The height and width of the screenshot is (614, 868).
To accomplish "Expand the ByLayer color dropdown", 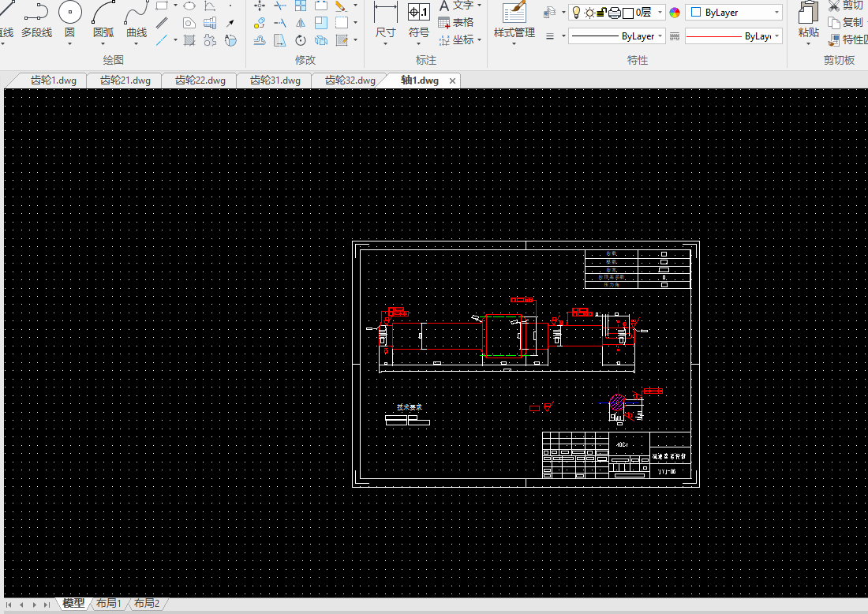I will pos(776,13).
